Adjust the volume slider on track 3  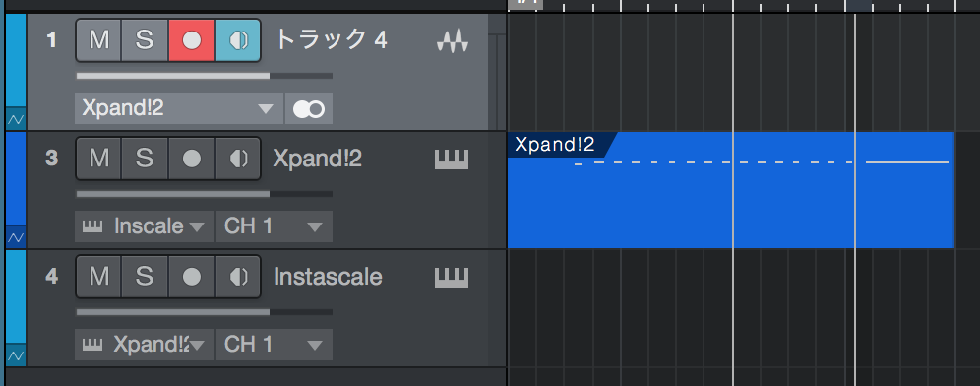205,194
